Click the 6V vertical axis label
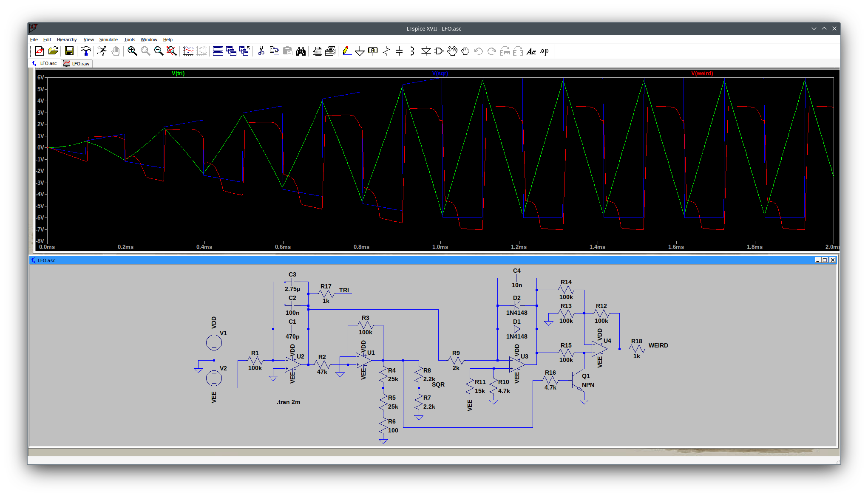868x497 pixels. pos(40,77)
